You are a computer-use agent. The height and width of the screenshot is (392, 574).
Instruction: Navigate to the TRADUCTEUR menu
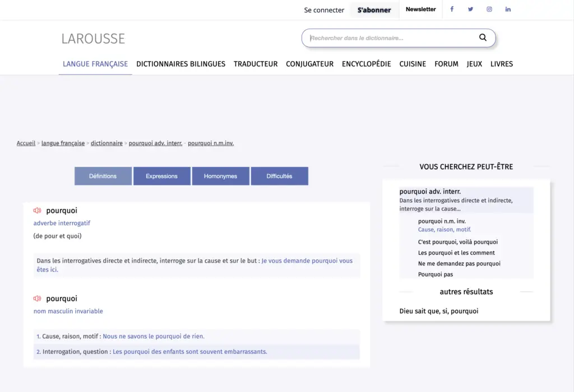click(256, 64)
